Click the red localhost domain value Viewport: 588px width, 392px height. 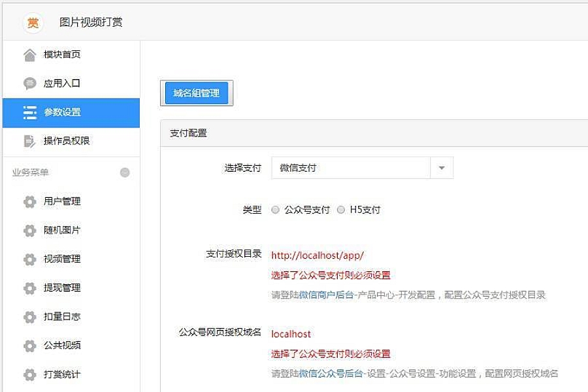(x=291, y=334)
